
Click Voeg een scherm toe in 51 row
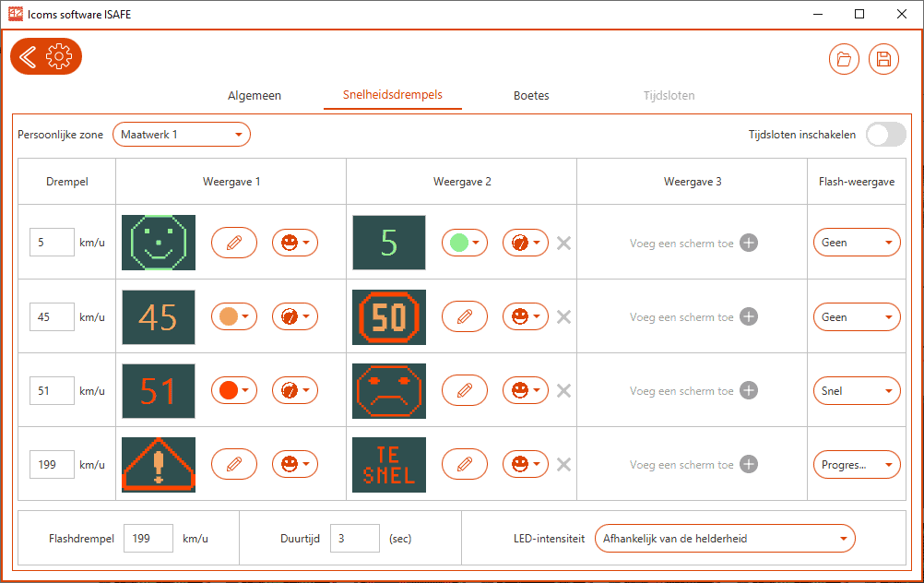[x=749, y=391]
